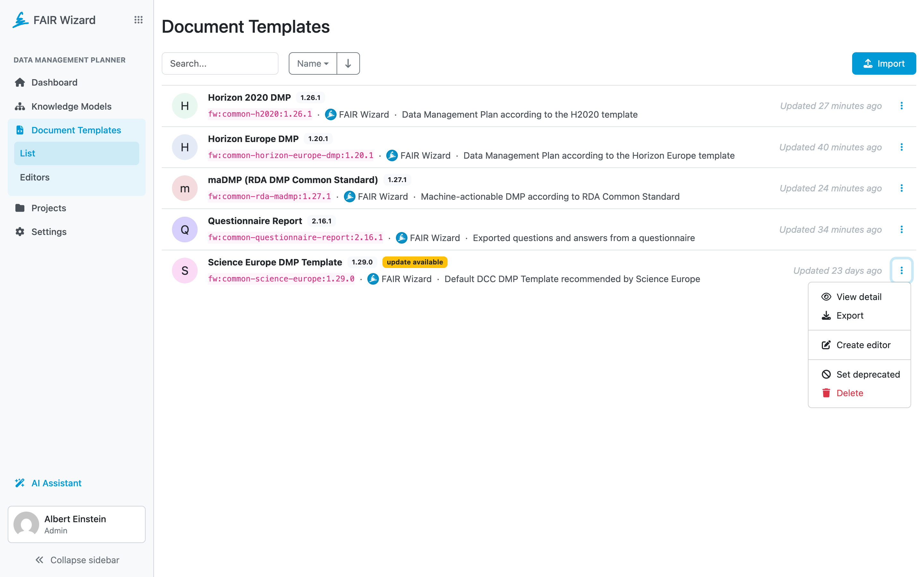The height and width of the screenshot is (577, 924).
Task: Open kebab menu for Horizon 2020 DMP
Action: coord(901,106)
